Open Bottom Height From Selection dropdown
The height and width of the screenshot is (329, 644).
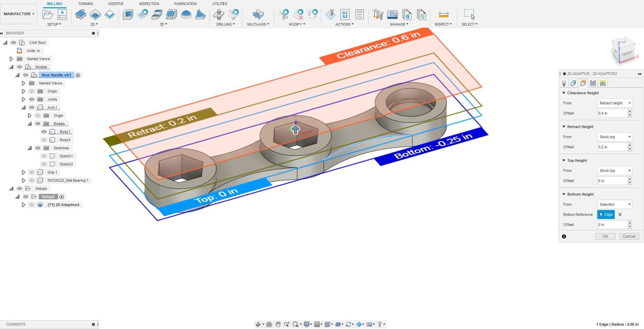614,204
